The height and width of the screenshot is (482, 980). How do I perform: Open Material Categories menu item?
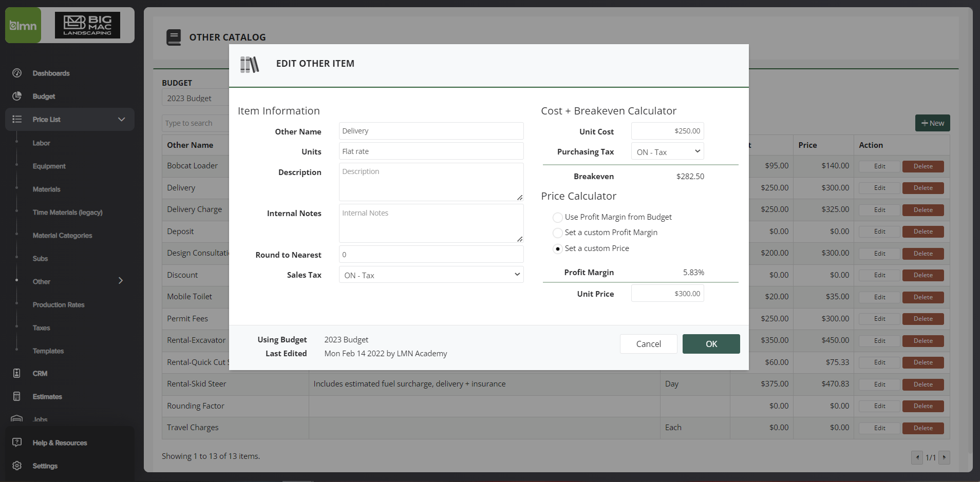coord(62,235)
